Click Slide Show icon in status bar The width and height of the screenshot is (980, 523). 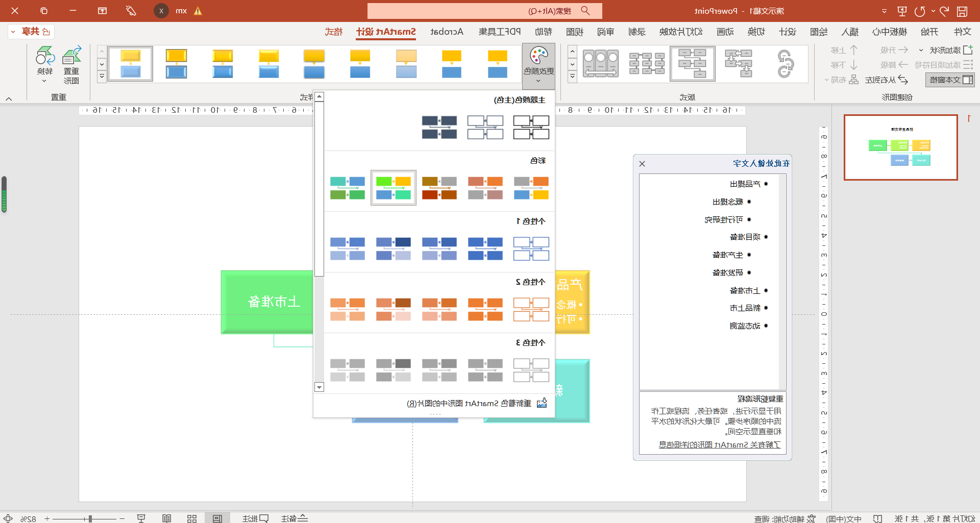pos(141,518)
